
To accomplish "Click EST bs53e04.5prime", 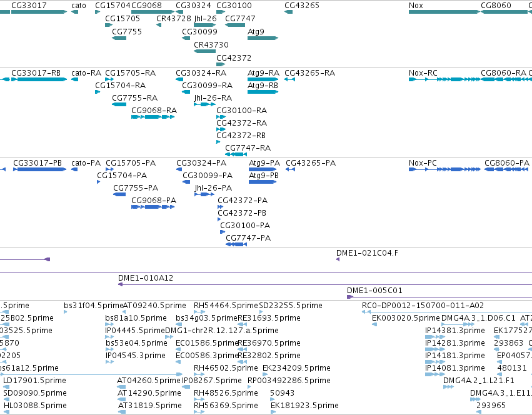I will 109,349.
